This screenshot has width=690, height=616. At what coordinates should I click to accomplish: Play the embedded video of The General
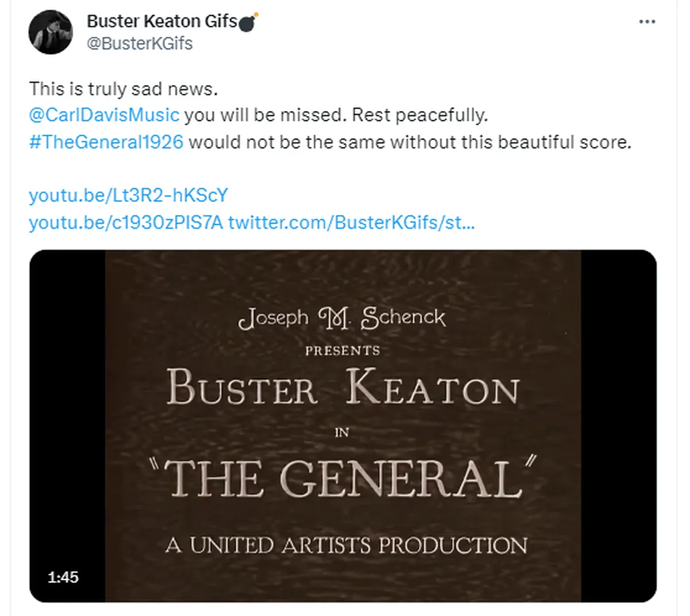tap(345, 426)
